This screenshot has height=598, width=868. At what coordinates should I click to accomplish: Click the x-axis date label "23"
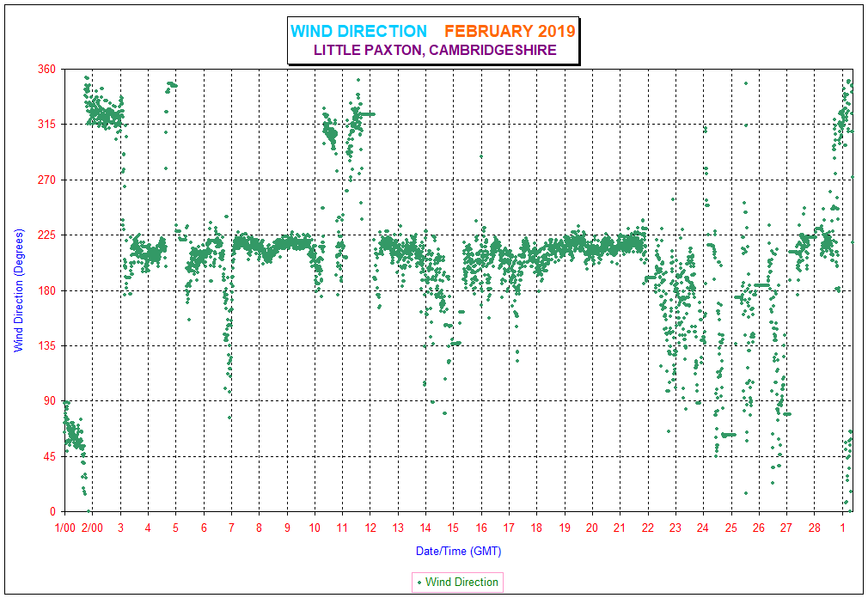675,528
